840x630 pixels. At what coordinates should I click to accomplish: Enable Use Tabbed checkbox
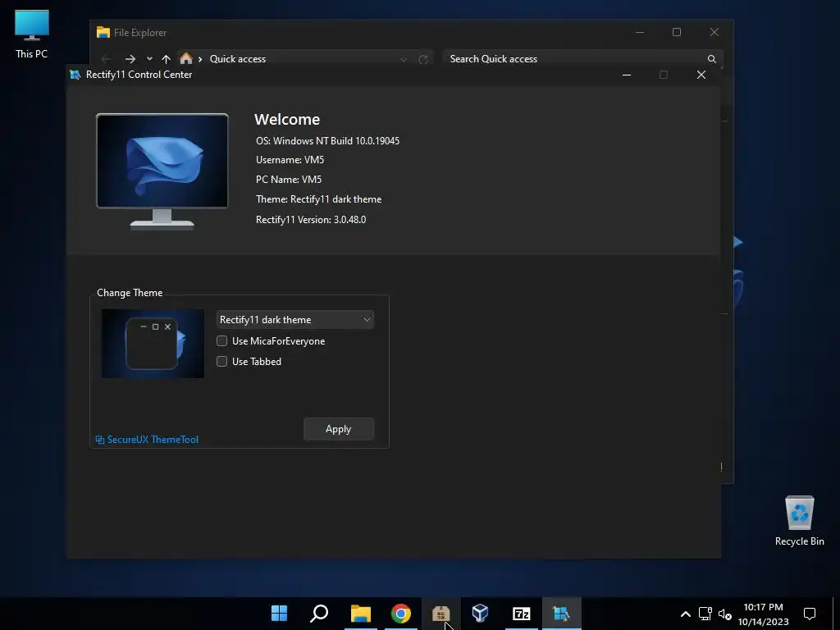tap(221, 362)
